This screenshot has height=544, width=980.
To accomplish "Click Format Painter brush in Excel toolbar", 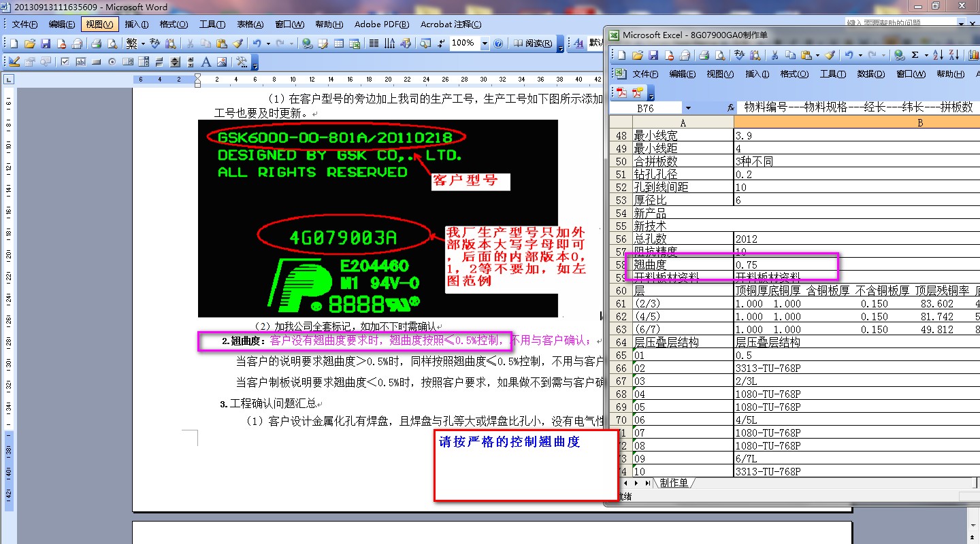I will click(829, 55).
